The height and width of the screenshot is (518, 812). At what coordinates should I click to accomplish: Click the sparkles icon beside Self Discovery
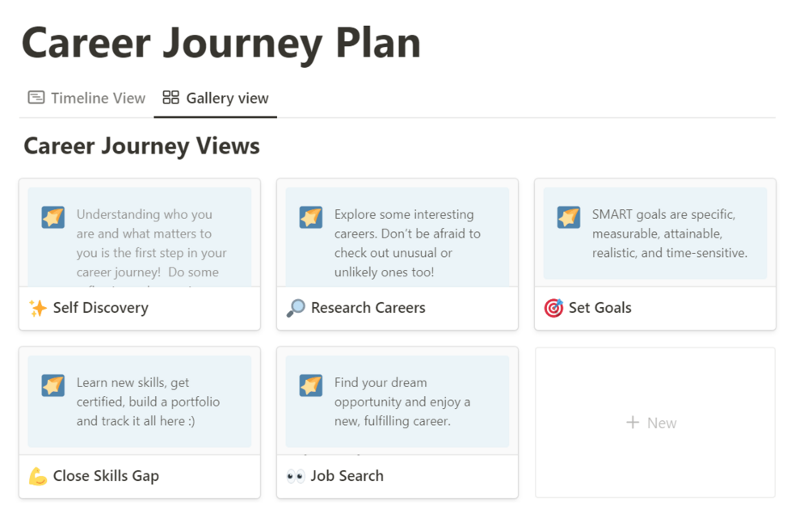(x=38, y=308)
